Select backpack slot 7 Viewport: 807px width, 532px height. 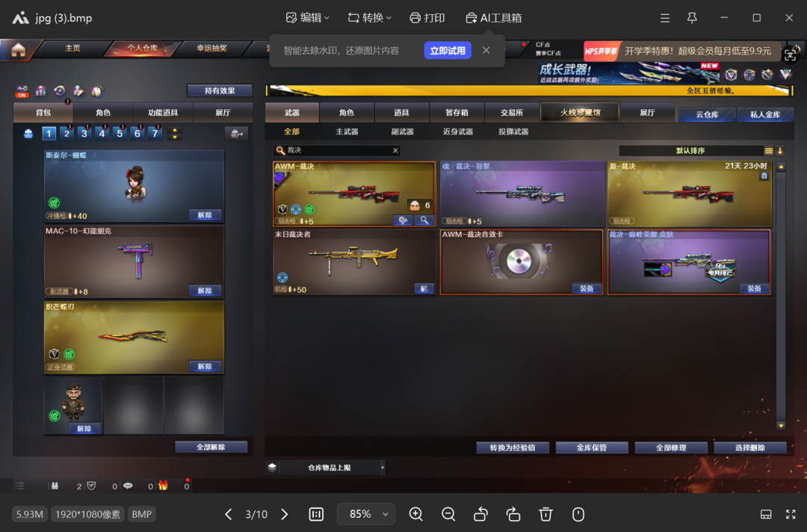[x=155, y=133]
